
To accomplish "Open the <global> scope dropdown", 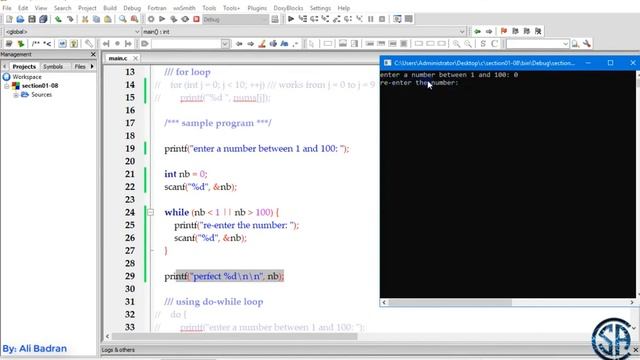I will click(x=72, y=31).
